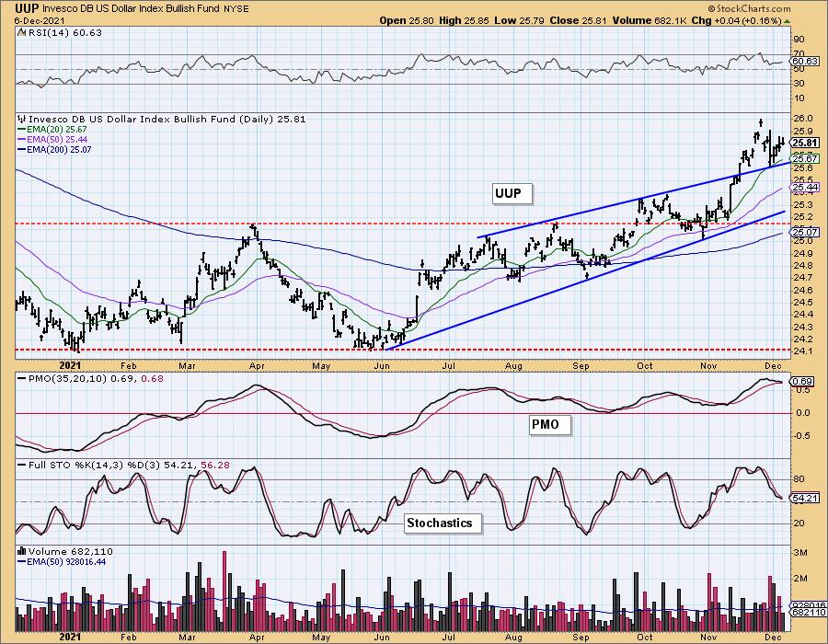The height and width of the screenshot is (644, 828).
Task: Click the Oct label on price axis
Action: [x=644, y=366]
